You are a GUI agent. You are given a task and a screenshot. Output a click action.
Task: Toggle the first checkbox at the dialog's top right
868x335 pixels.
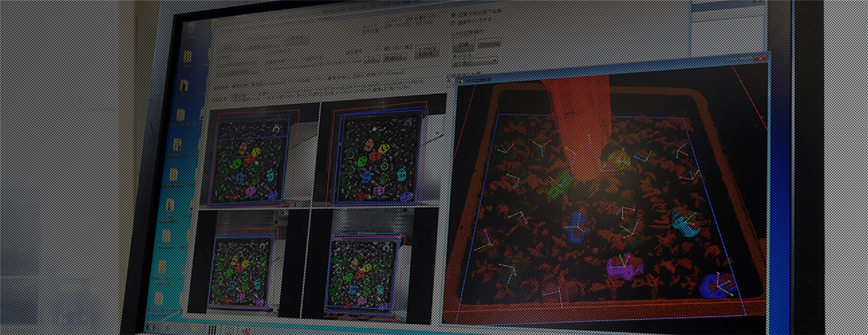click(x=454, y=14)
